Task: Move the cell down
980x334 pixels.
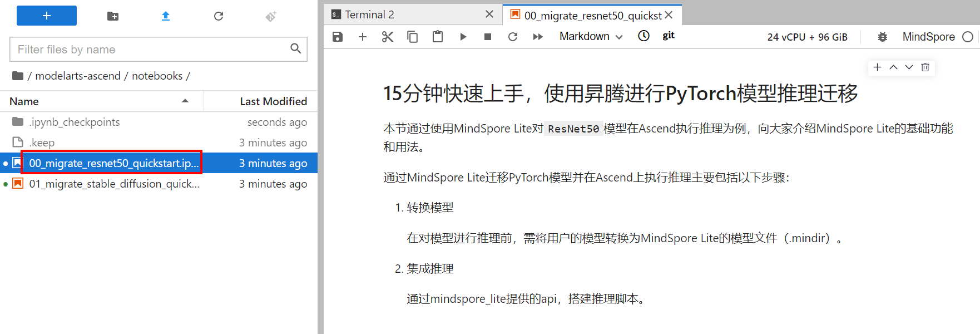Action: 909,67
